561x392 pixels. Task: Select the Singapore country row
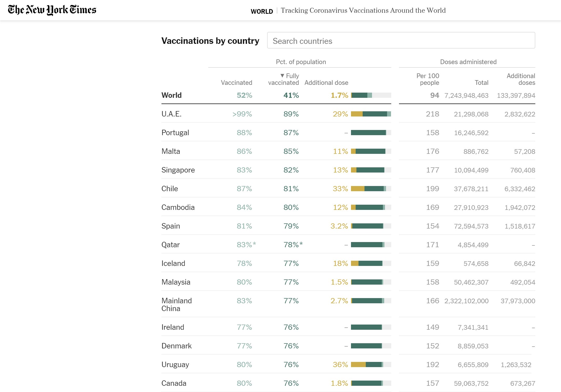click(178, 170)
